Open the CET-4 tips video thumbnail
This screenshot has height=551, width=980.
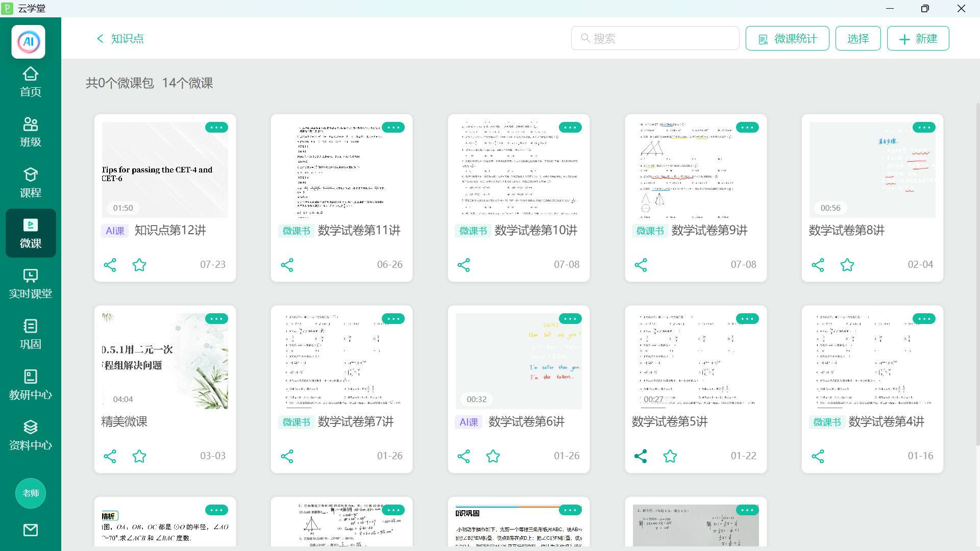point(165,170)
